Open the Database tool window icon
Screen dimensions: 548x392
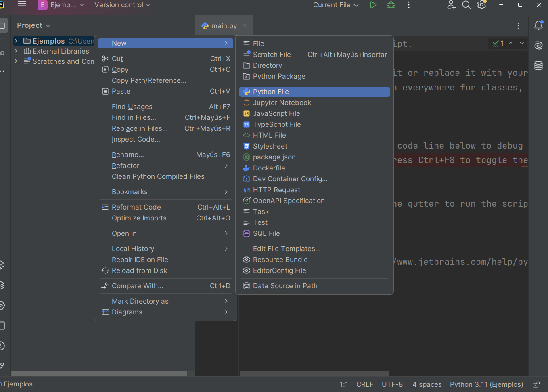[538, 65]
